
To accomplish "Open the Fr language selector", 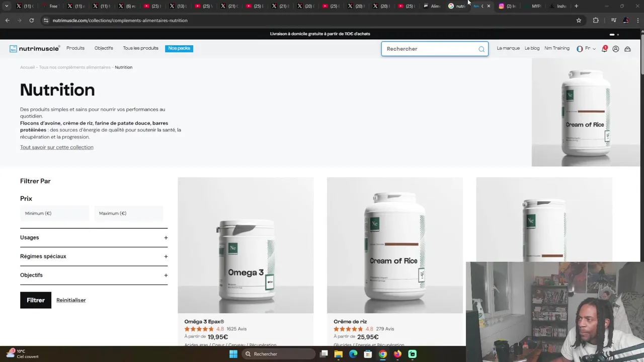I will click(586, 49).
